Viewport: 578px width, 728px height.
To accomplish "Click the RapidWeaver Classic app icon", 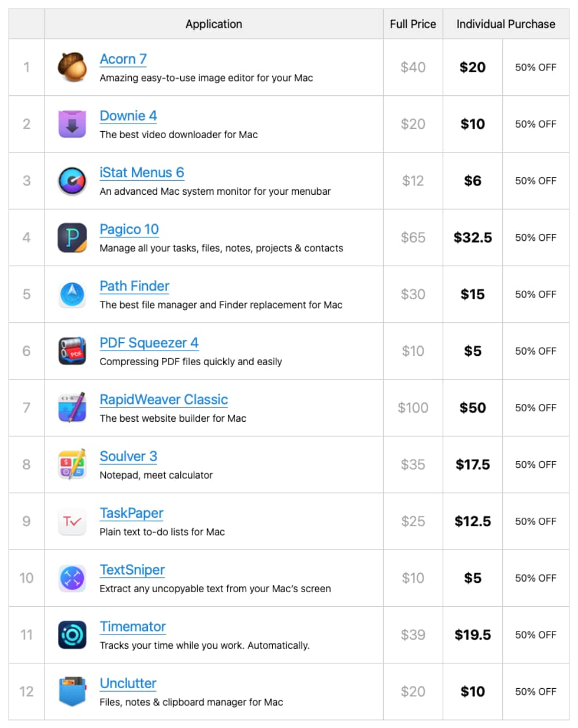I will pyautogui.click(x=72, y=407).
